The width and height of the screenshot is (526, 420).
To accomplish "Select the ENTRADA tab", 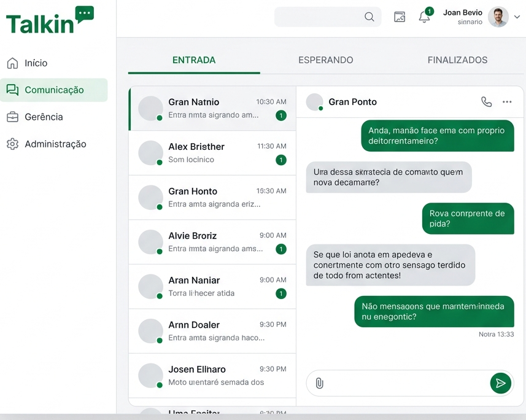I will (x=194, y=60).
